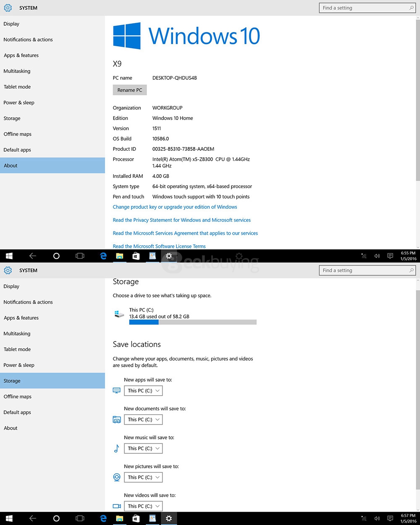Launch Edge from taskbar showing 6:57 PM
This screenshot has width=420, height=525.
(103, 518)
